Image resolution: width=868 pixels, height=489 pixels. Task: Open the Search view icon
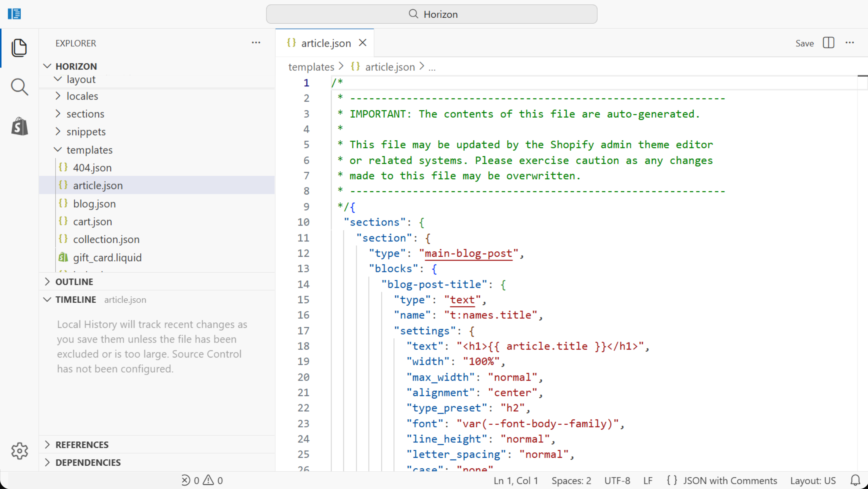(x=19, y=87)
